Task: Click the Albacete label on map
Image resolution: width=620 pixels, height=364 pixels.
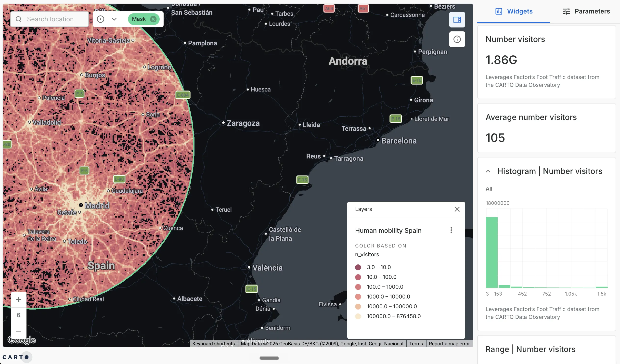Action: [x=190, y=299]
